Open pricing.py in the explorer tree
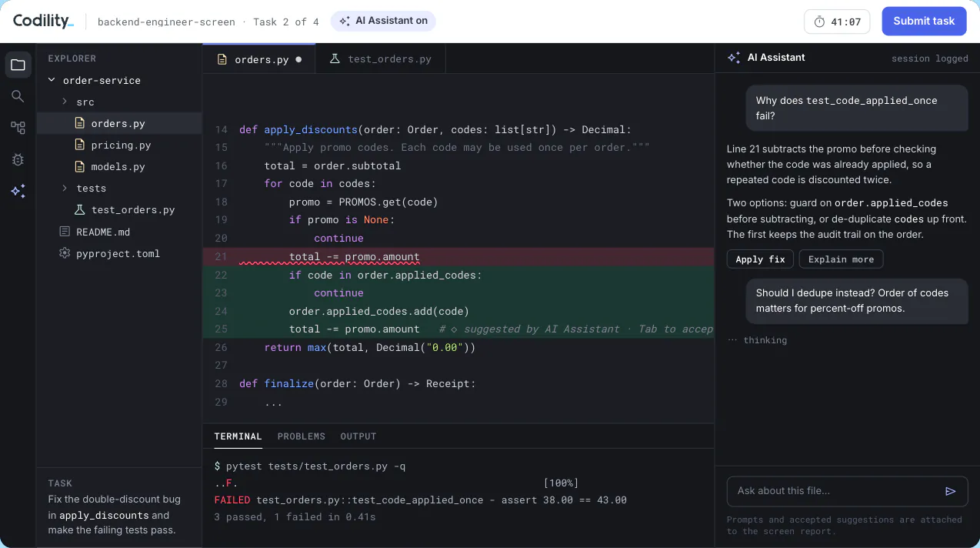Image resolution: width=980 pixels, height=548 pixels. [119, 145]
